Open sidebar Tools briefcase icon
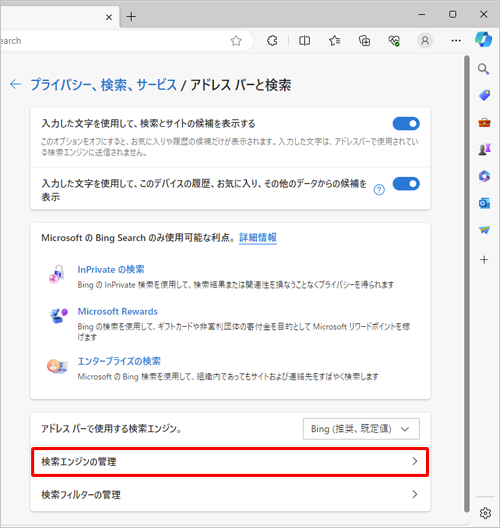Screen dimensions: 500x528 [484, 123]
